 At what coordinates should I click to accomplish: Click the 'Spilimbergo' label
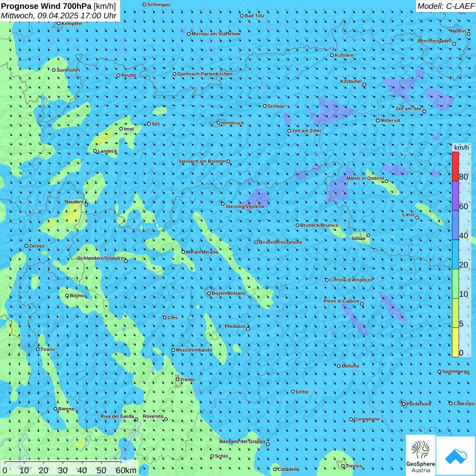[456, 371]
